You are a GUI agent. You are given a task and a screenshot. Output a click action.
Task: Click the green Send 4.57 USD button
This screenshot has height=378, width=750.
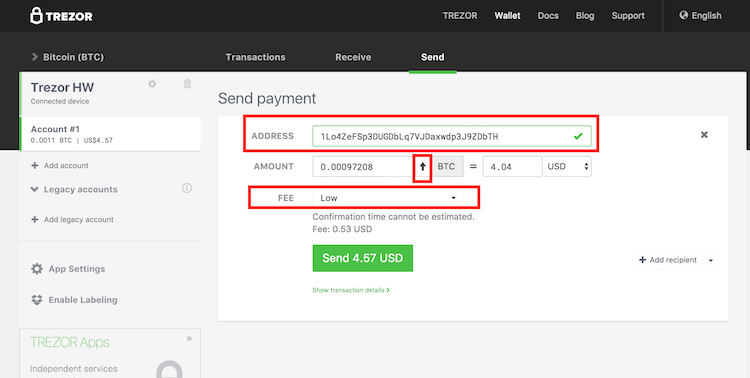[x=363, y=258]
